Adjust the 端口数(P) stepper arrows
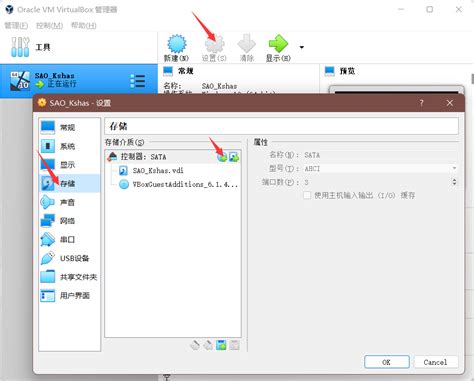The width and height of the screenshot is (474, 381). tap(454, 182)
